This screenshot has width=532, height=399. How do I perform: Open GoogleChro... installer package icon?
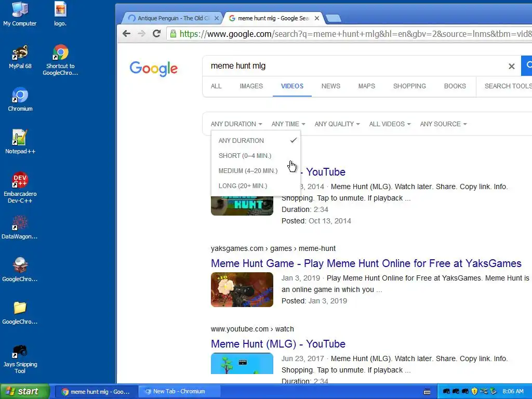pyautogui.click(x=20, y=270)
